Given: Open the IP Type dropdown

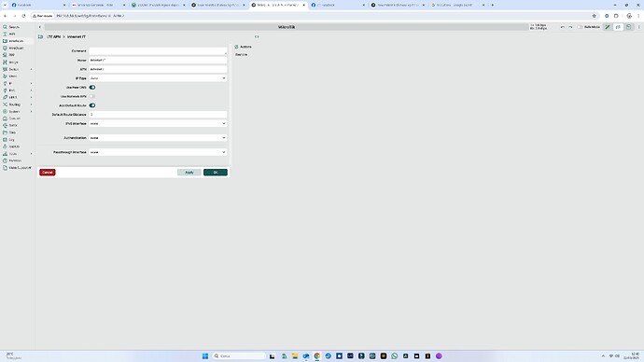Looking at the screenshot, I should (158, 78).
